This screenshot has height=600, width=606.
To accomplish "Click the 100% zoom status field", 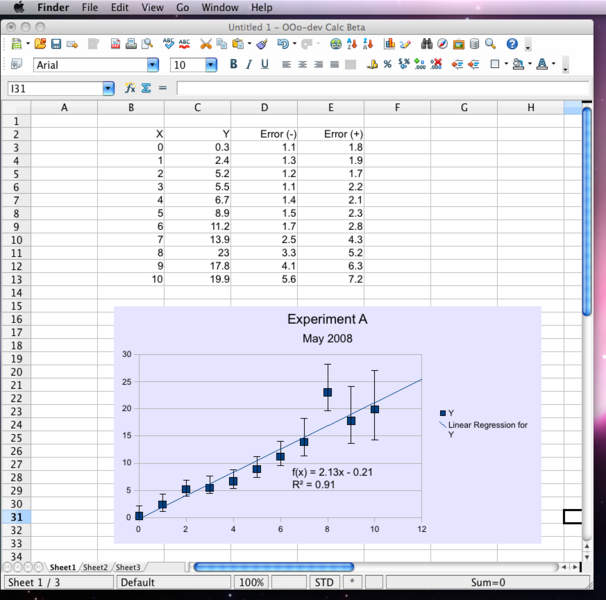I will pyautogui.click(x=252, y=582).
